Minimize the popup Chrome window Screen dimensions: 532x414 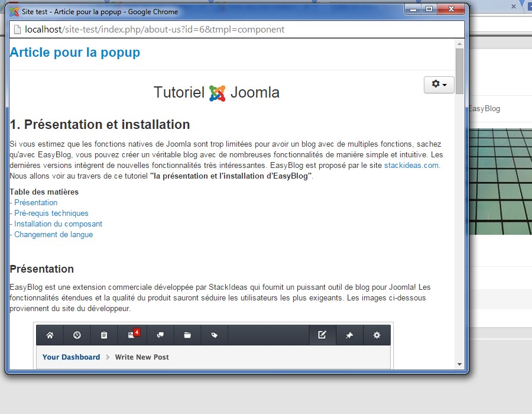tap(413, 9)
